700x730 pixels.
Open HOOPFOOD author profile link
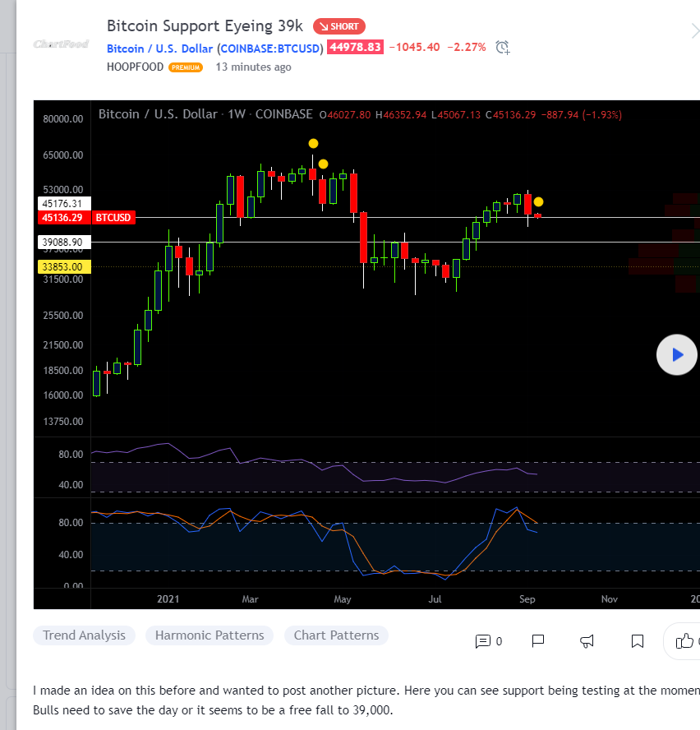click(x=135, y=67)
